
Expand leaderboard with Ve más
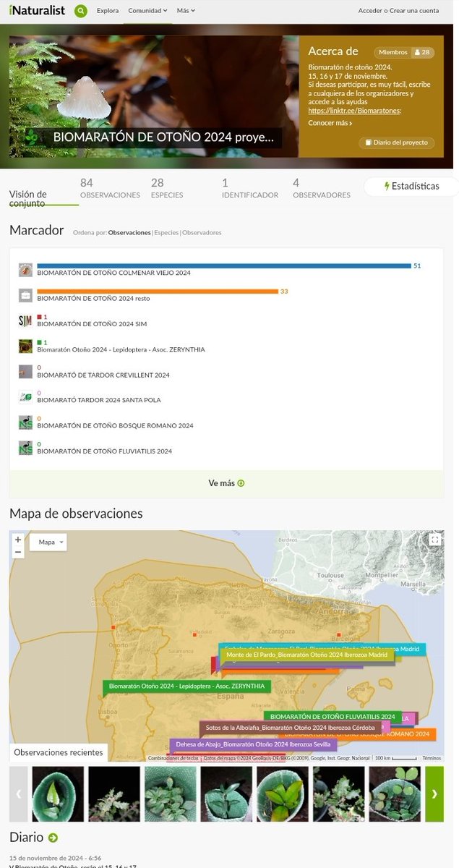coord(226,483)
